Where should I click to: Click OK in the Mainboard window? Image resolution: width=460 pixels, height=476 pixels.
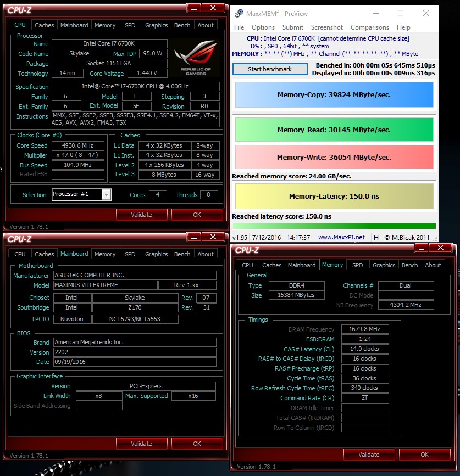pos(197,444)
